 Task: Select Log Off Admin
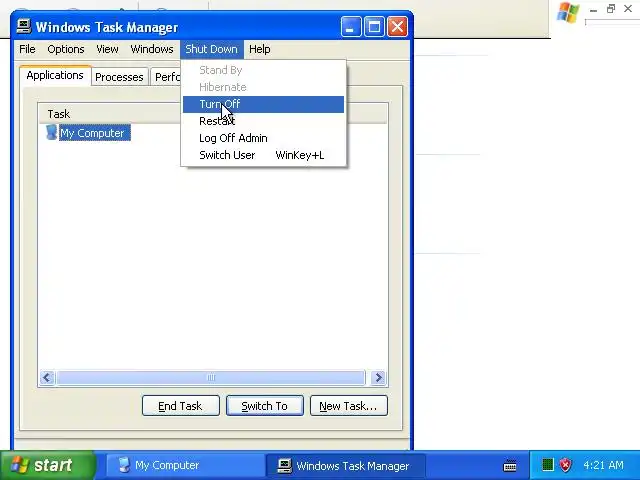(x=263, y=138)
